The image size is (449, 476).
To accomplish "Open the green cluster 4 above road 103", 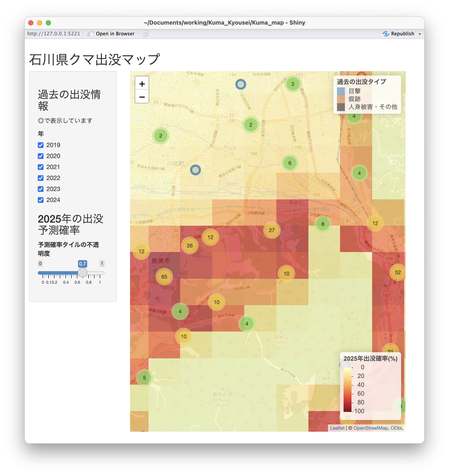I will click(x=359, y=173).
